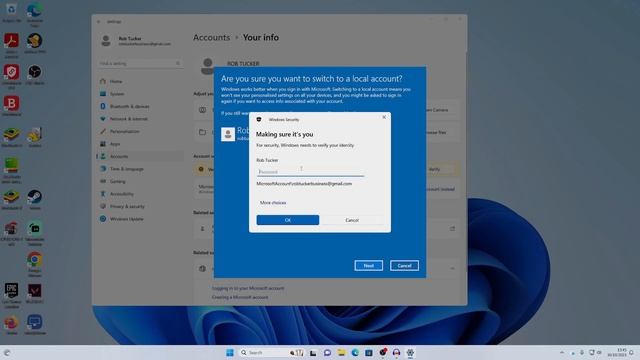Click the Find a setting search box

pos(140,63)
